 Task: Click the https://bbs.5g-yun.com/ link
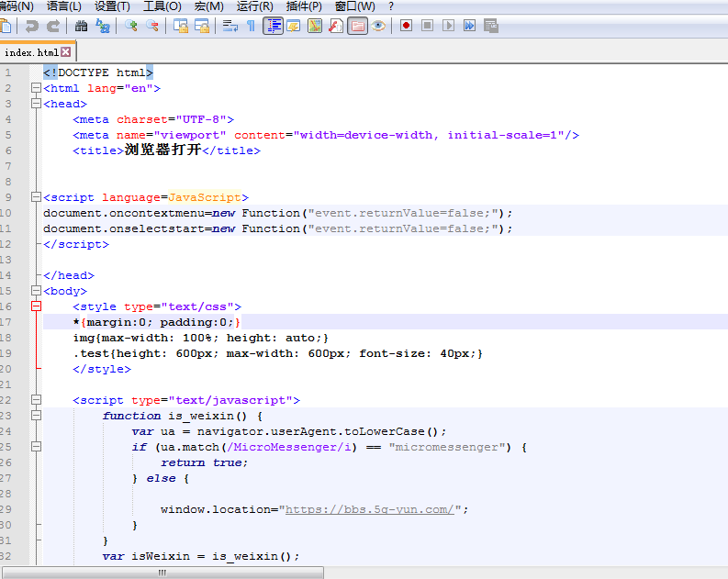pos(369,509)
